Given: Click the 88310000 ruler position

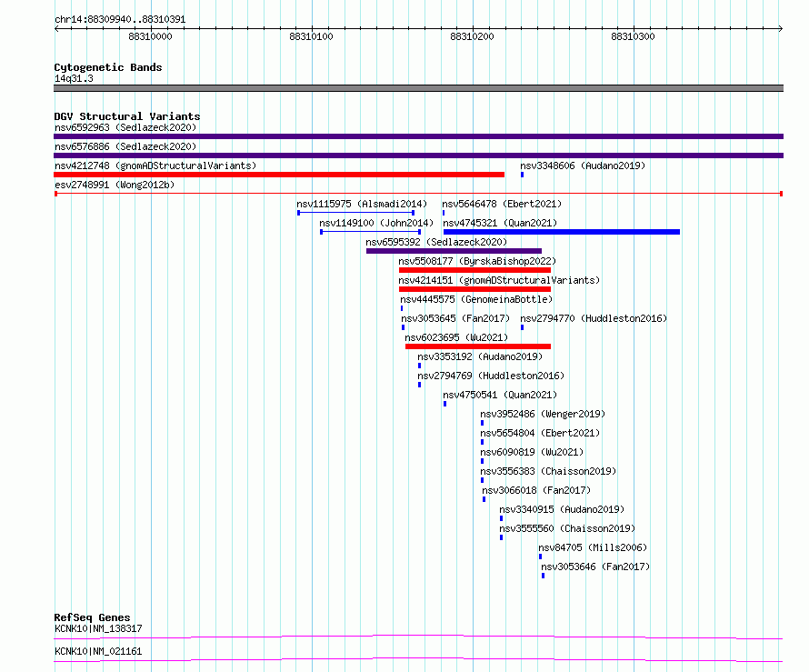Looking at the screenshot, I should 150,36.
